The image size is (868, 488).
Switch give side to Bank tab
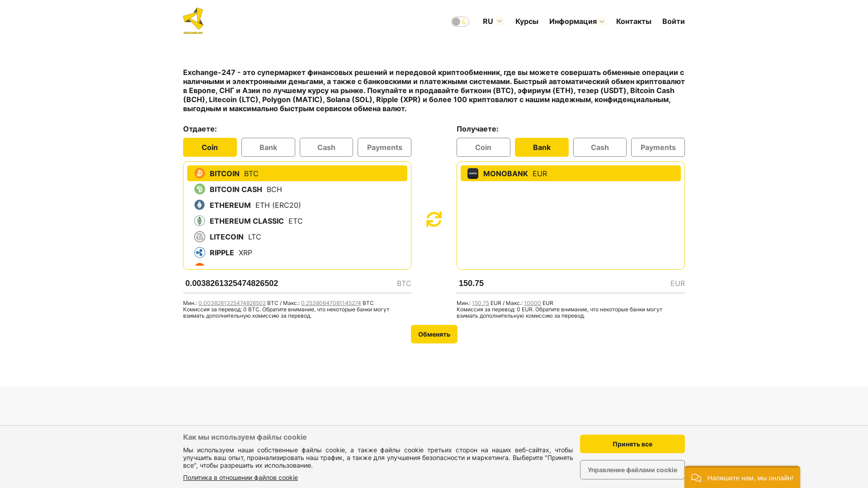[x=268, y=147]
